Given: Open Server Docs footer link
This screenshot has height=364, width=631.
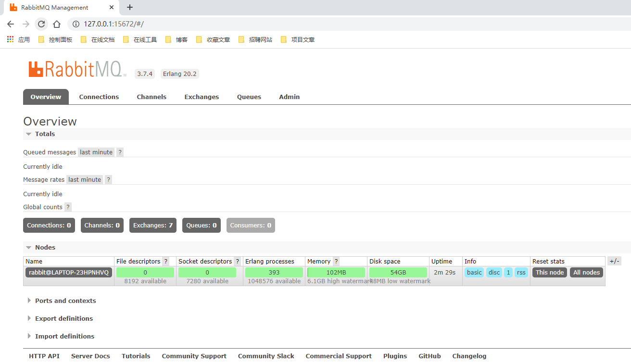Looking at the screenshot, I should (90, 356).
